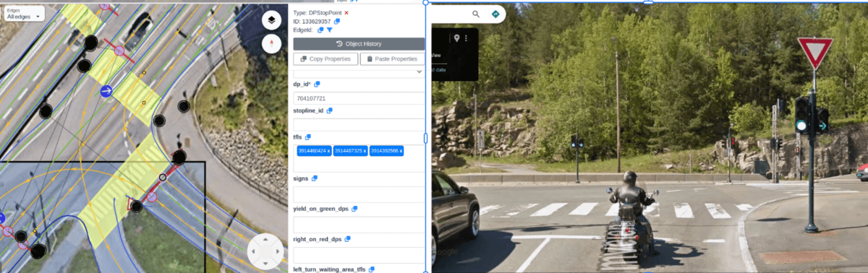Image resolution: width=868 pixels, height=273 pixels.
Task: Remove tfl tag 3914392566
Action: (401, 150)
